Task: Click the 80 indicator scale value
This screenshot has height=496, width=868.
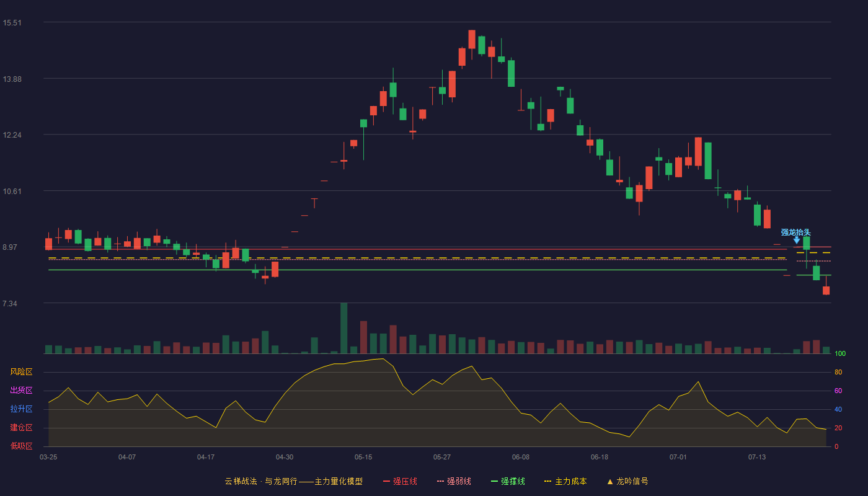Action: pyautogui.click(x=838, y=372)
